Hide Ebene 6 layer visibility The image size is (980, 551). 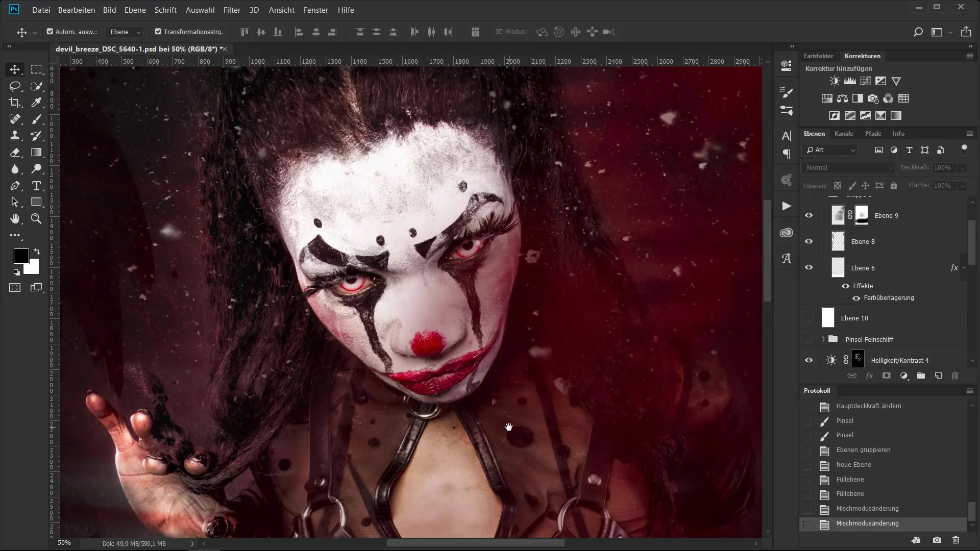tap(809, 268)
